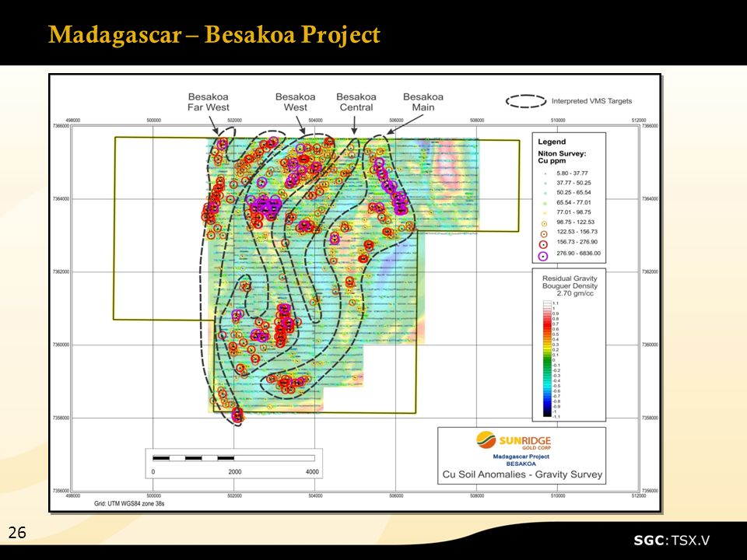Click the Cu Soil Anomalies - Gravity Survey title
Screen dimensions: 747x560
tap(522, 474)
